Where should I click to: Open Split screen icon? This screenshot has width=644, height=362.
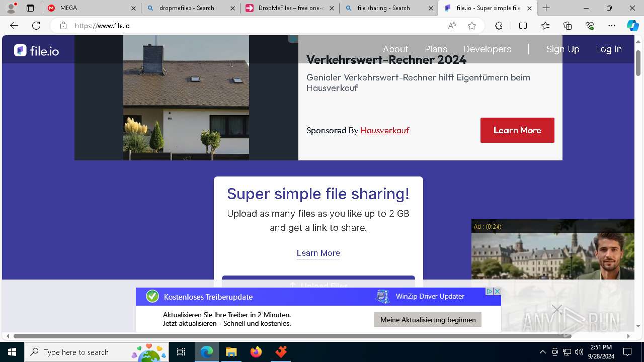(x=523, y=26)
